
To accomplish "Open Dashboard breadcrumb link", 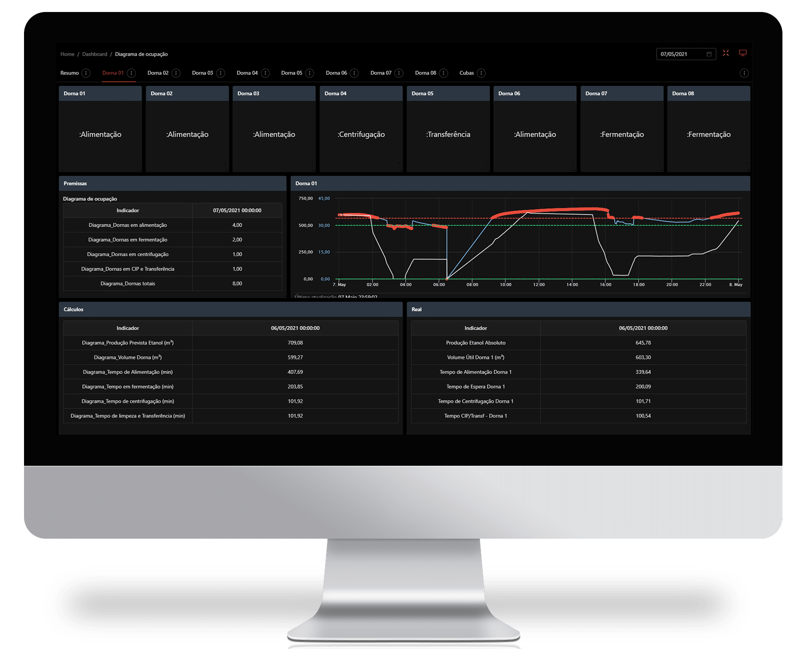I will click(x=95, y=54).
